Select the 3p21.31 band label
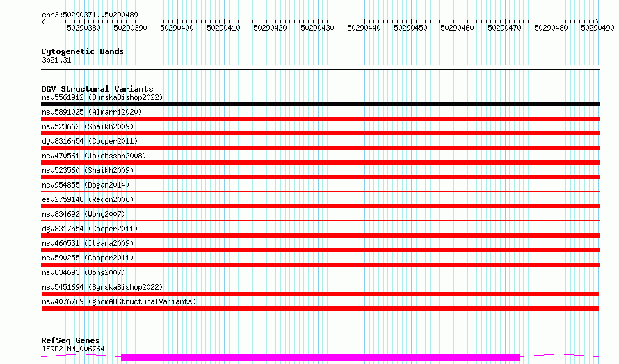619x364 pixels. coord(56,60)
